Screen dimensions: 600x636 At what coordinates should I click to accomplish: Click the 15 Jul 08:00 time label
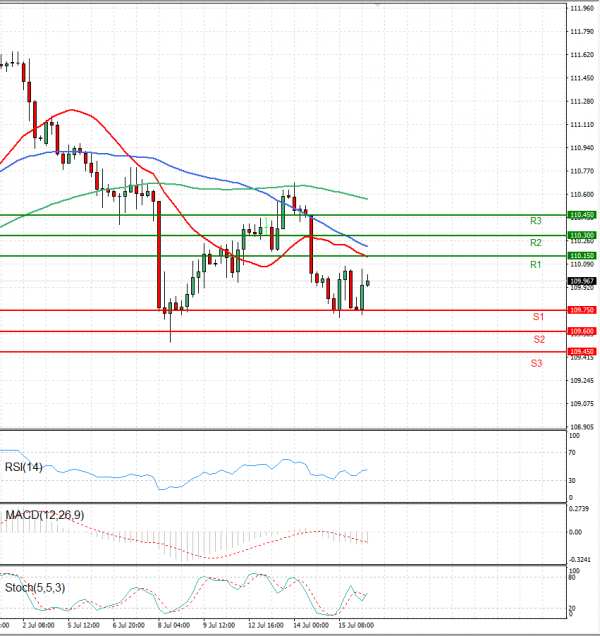point(356,625)
